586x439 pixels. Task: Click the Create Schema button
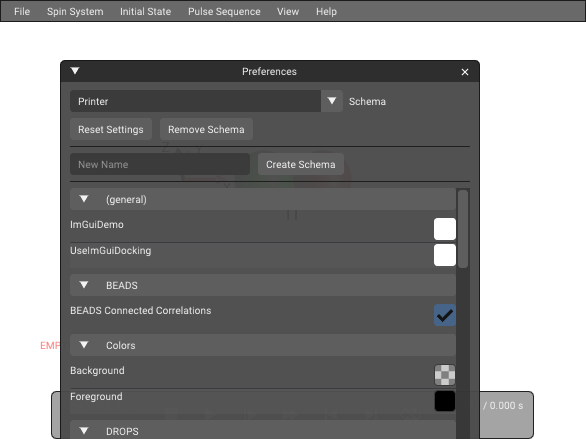[x=300, y=164]
